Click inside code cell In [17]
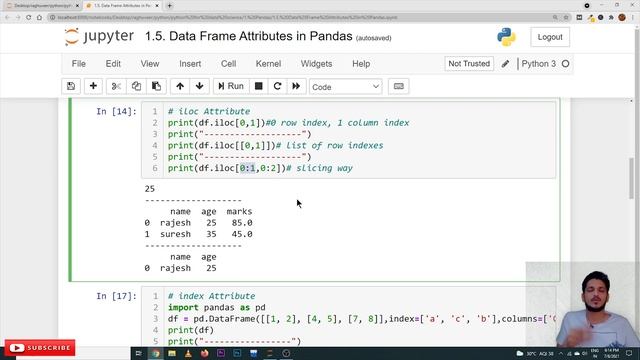Screen dimensions: 640x360 pyautogui.click(x=349, y=318)
